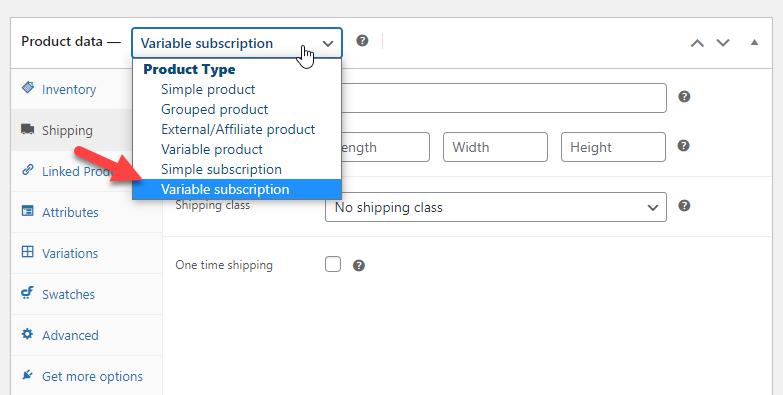Open the No shipping class dropdown
This screenshot has height=395, width=783.
495,207
